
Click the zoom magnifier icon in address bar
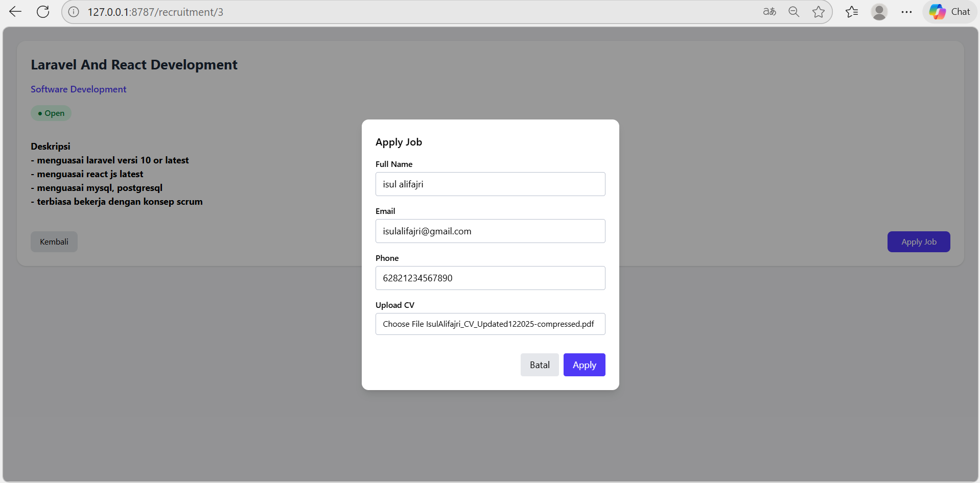794,12
